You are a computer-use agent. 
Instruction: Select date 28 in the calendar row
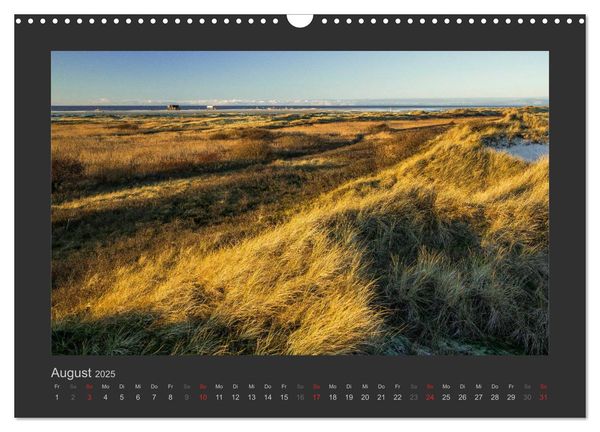pos(495,397)
